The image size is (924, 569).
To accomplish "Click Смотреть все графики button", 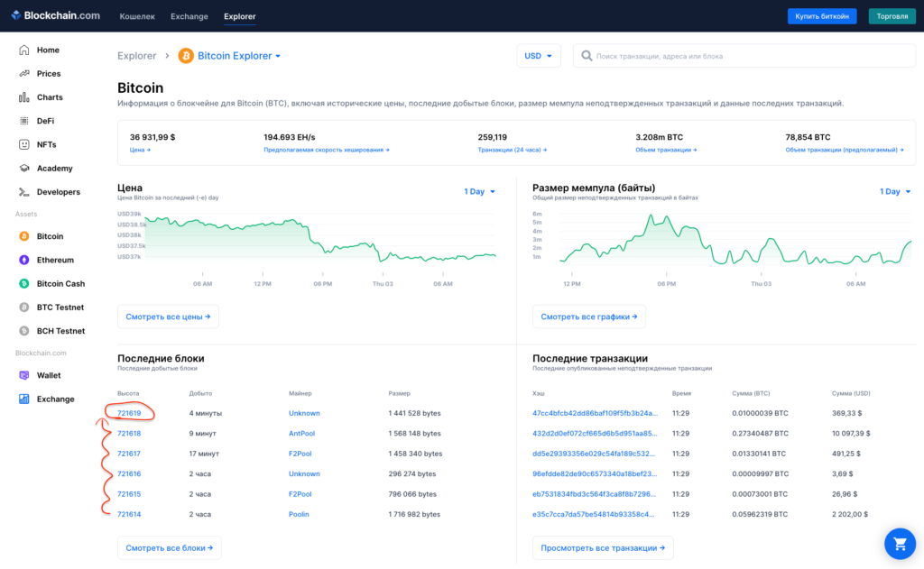I will click(x=588, y=317).
